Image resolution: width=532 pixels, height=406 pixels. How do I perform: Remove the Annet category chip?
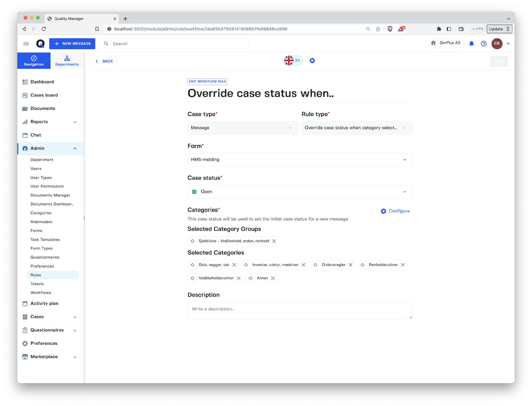(x=273, y=278)
